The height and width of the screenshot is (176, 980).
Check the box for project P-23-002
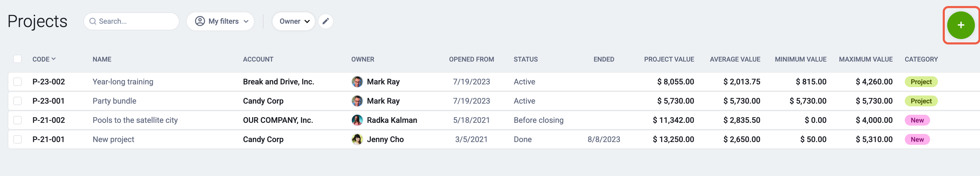click(x=17, y=82)
